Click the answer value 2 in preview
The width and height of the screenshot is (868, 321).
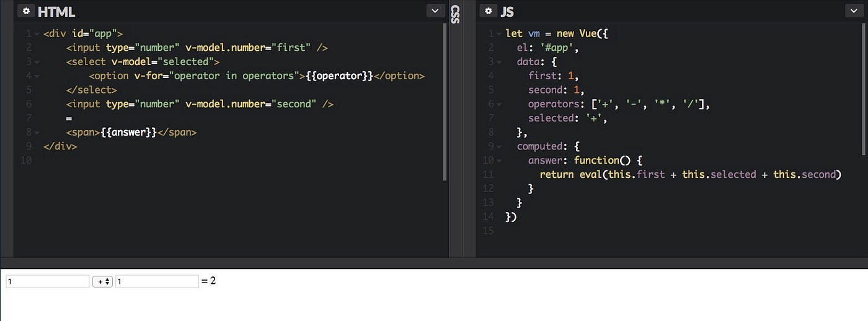pyautogui.click(x=213, y=281)
